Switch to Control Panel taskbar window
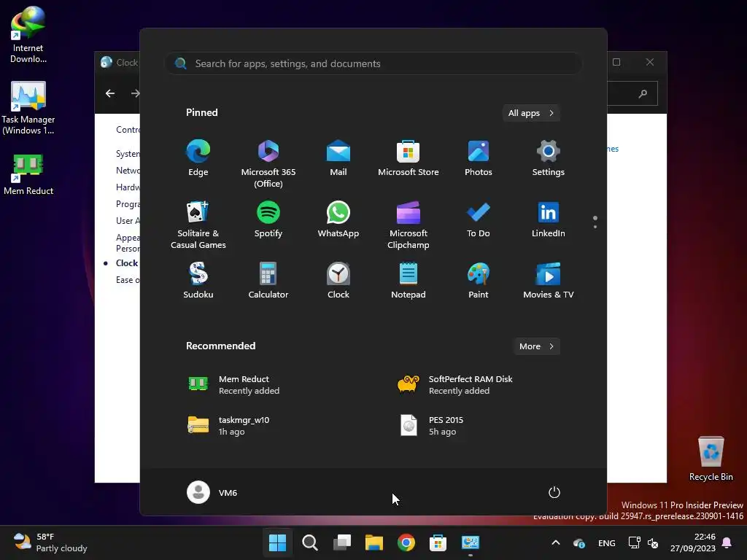The image size is (747, 560). (x=471, y=542)
